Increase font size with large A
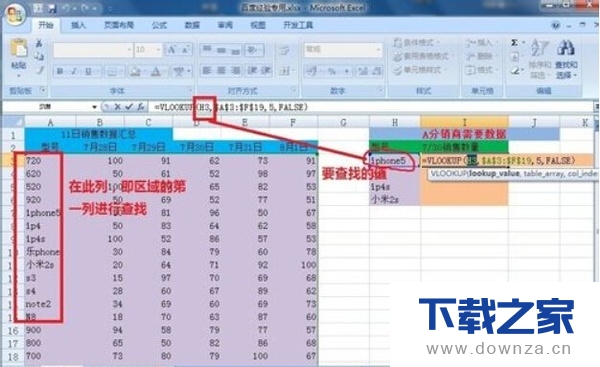600x367 pixels. pyautogui.click(x=171, y=50)
